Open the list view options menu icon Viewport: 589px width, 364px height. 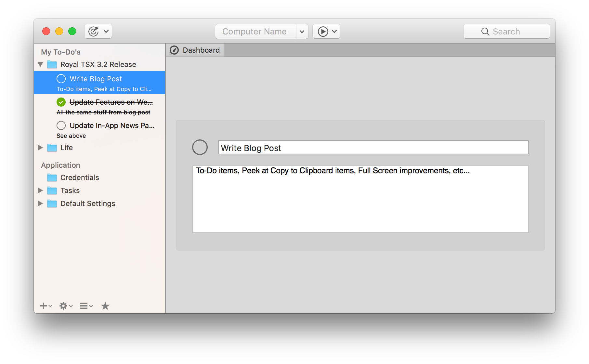pos(86,306)
